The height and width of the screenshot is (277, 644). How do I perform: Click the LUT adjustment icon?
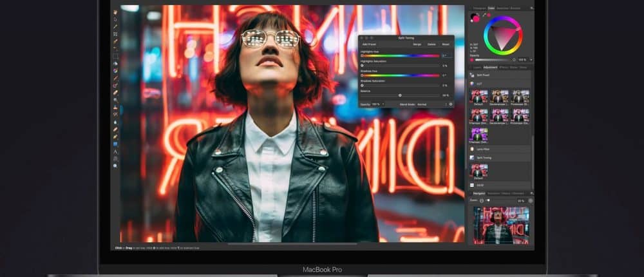(x=473, y=84)
